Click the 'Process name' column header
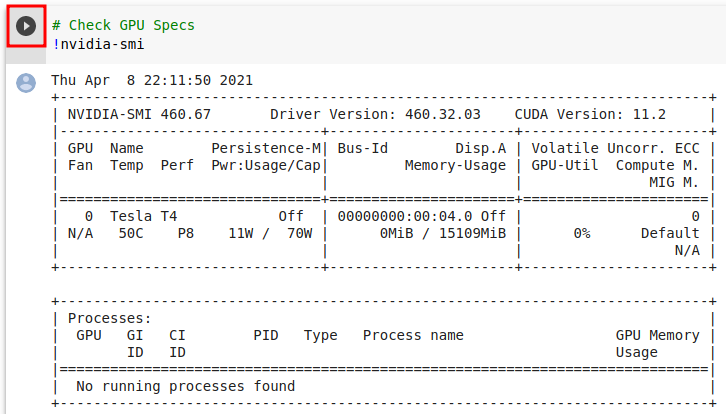 tap(413, 335)
